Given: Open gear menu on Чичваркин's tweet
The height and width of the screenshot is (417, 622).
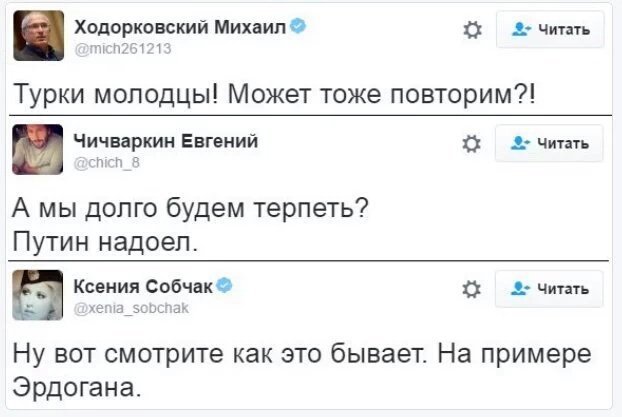Looking at the screenshot, I should click(472, 144).
